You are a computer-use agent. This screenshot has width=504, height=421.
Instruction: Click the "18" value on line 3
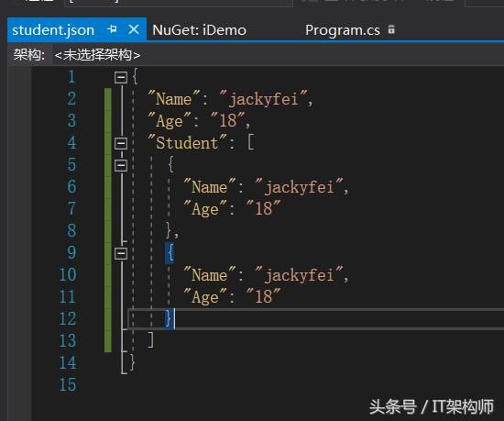point(227,120)
